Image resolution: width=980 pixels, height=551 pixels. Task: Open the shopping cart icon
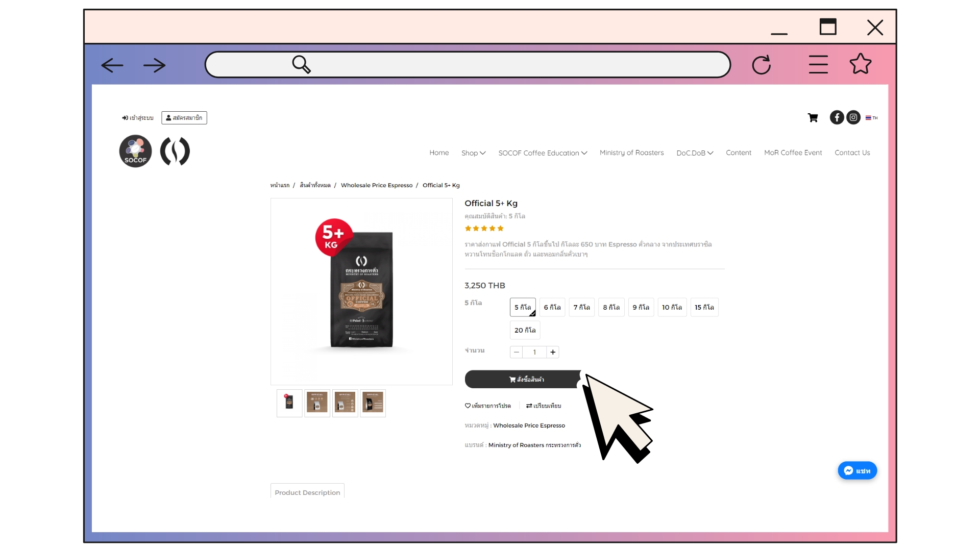click(813, 118)
